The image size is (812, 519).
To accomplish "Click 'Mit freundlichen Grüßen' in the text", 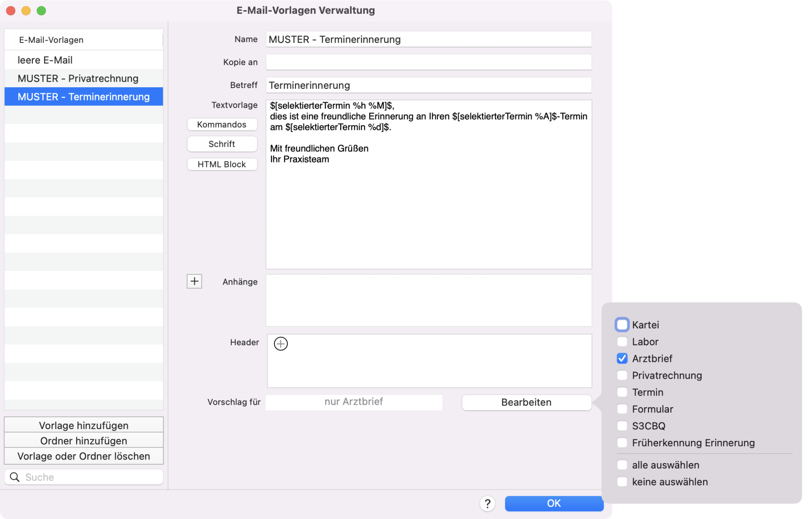I will [319, 148].
